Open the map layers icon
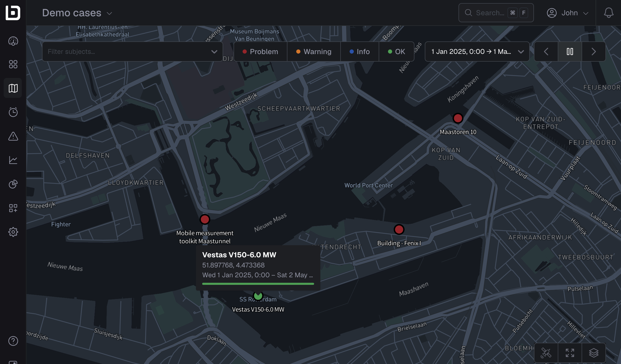The height and width of the screenshot is (364, 621). [594, 353]
